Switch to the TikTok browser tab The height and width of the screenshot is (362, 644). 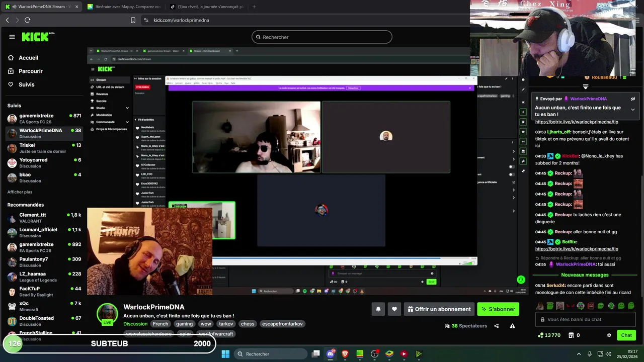click(x=206, y=7)
